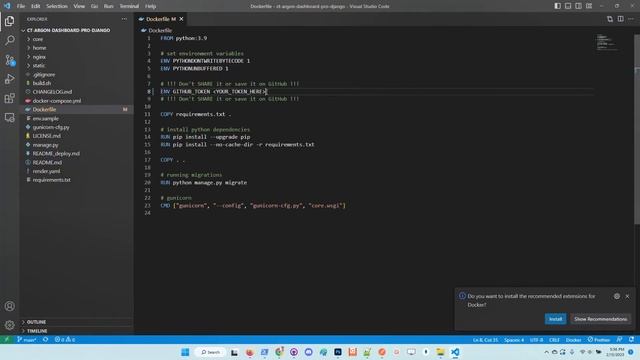
Task: Open the File menu
Action: 21,6
